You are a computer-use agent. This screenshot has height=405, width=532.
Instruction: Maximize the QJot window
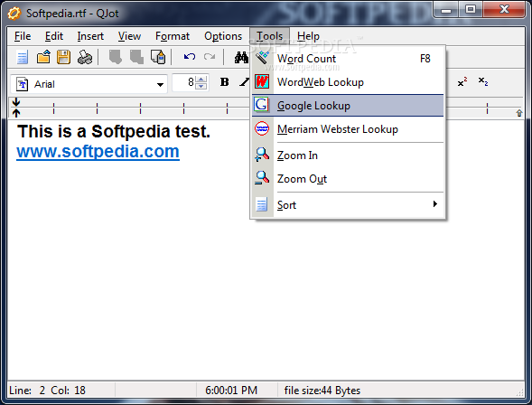(471, 10)
